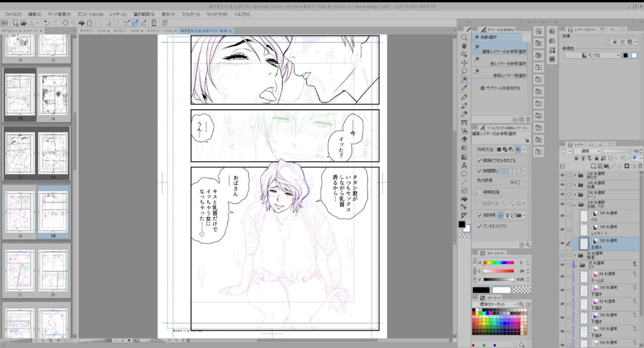
Task: Select the Gradient tool
Action: click(x=464, y=156)
